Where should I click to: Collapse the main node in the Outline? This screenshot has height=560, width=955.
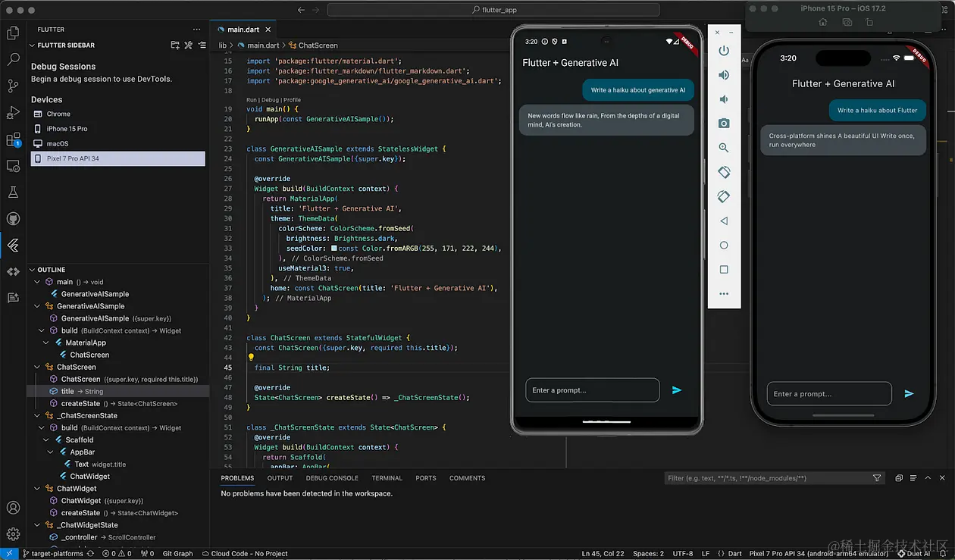(x=38, y=282)
